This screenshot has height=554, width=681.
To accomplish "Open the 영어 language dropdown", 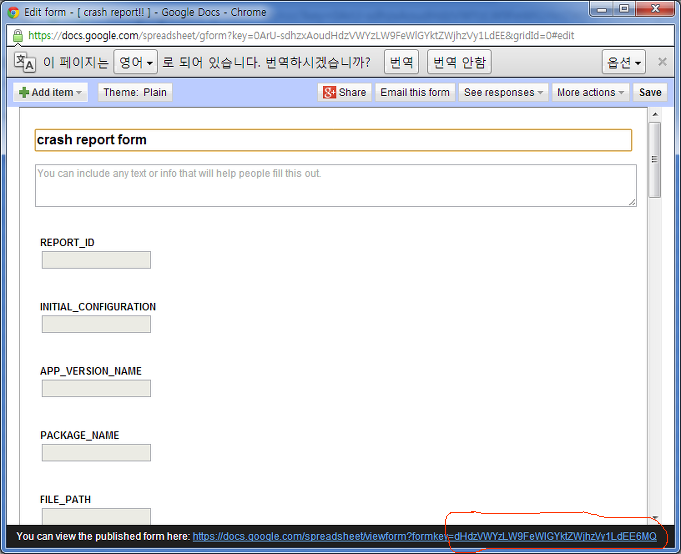I will coord(136,62).
